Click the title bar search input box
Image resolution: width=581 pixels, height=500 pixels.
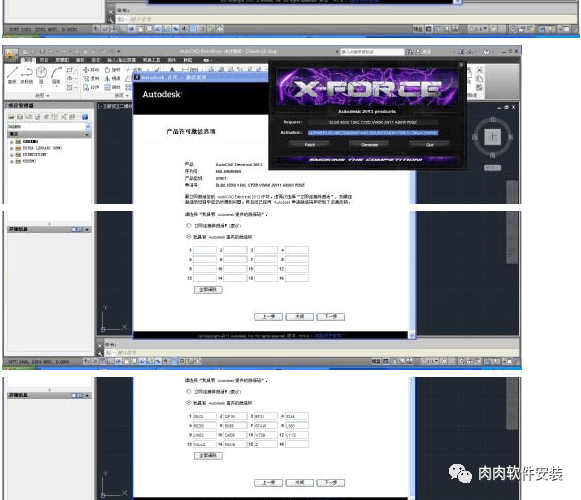point(372,52)
